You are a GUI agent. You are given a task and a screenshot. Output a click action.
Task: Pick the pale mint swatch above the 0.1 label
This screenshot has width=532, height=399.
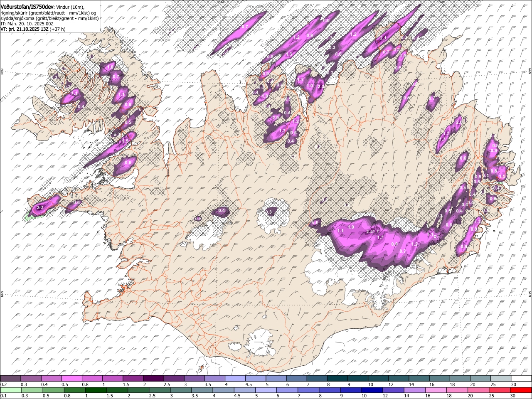pyautogui.click(x=10, y=390)
